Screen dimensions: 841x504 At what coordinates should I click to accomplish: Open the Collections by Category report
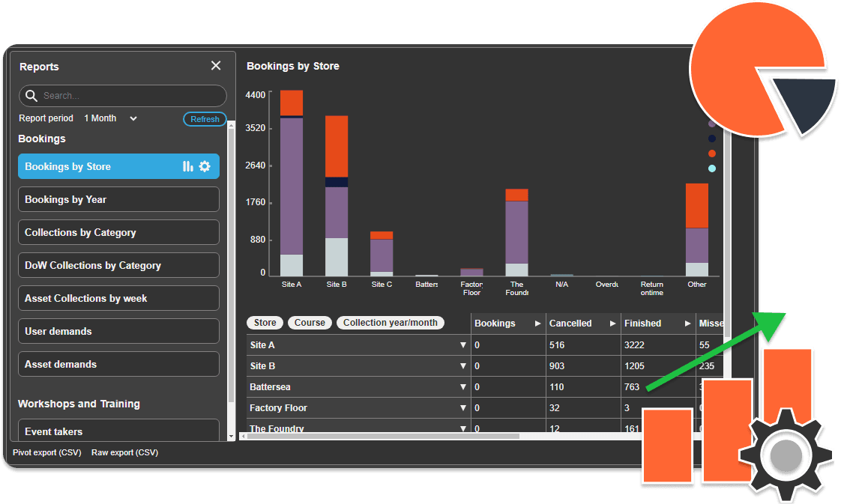click(x=118, y=232)
